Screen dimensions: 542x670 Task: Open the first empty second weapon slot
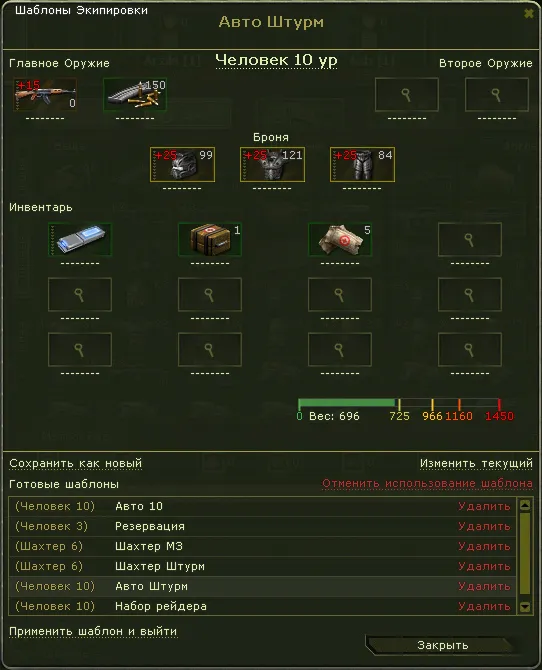pyautogui.click(x=407, y=94)
